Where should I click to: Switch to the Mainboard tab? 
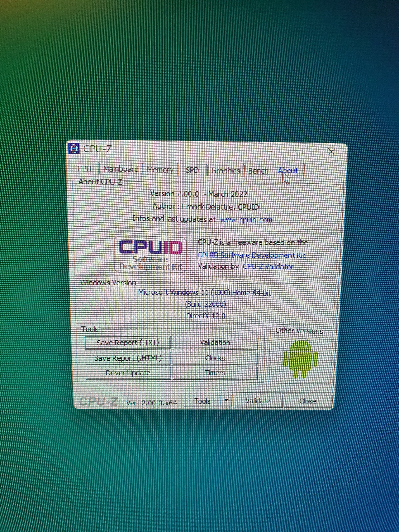tap(121, 169)
